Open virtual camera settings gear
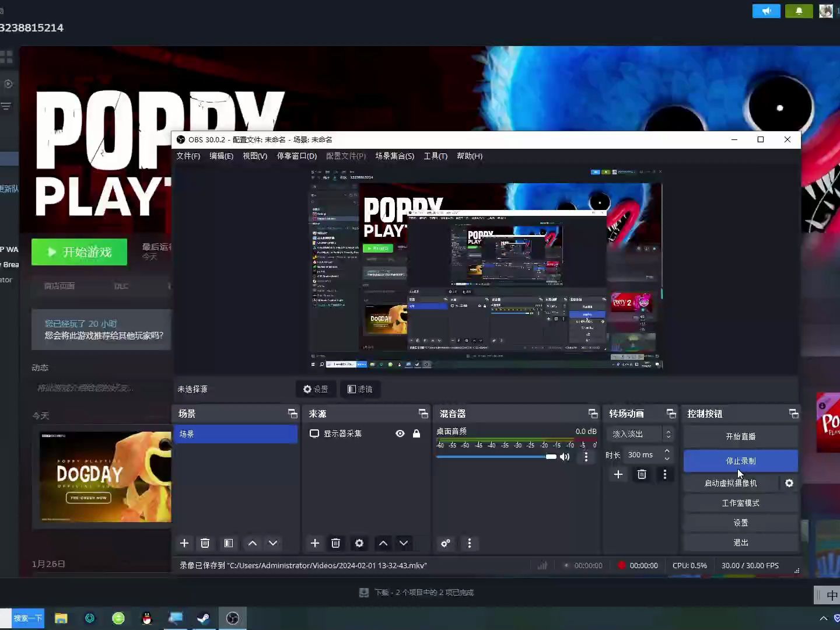 789,483
